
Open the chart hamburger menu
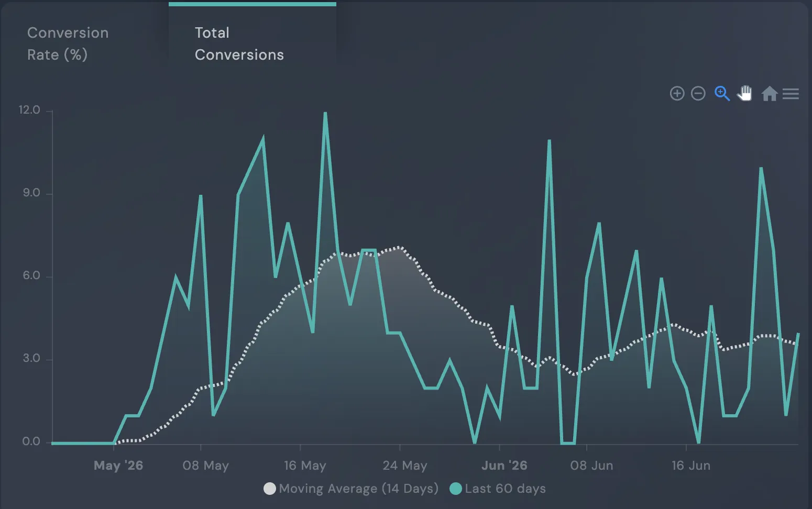791,94
